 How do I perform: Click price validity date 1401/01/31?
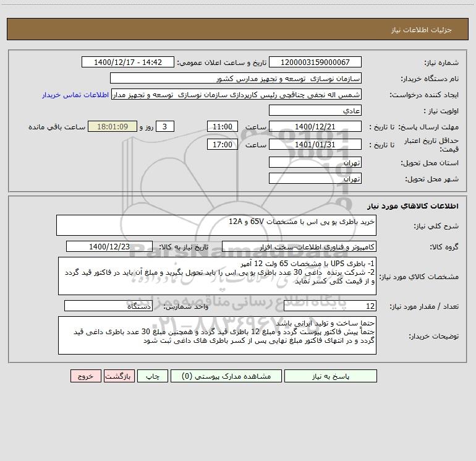[x=315, y=144]
